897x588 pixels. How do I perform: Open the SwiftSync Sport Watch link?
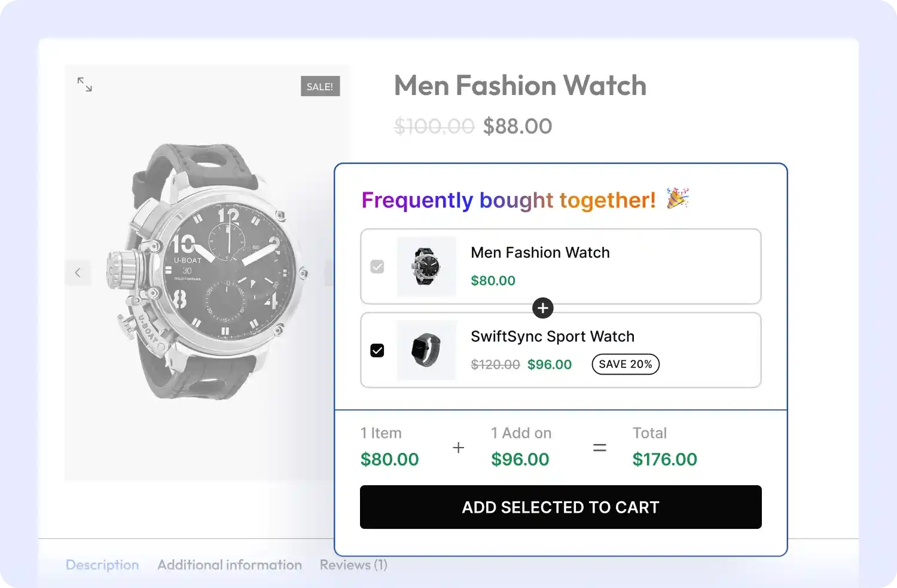(x=553, y=336)
